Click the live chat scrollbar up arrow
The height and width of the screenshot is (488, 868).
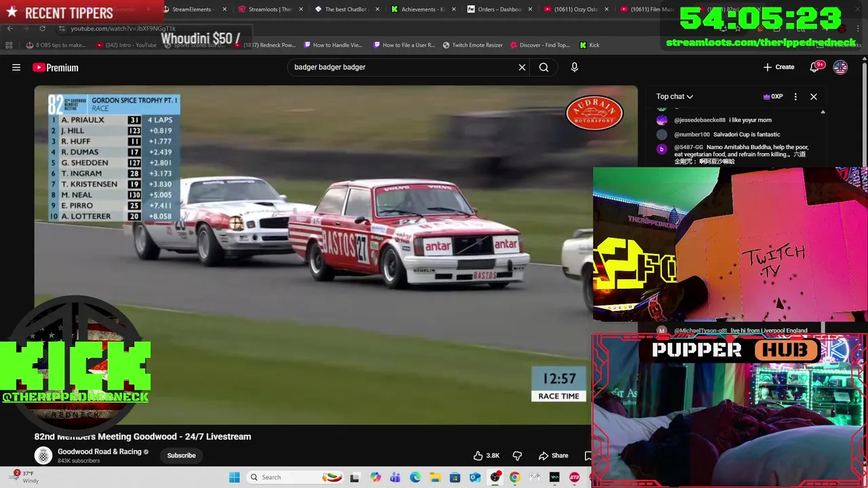[823, 112]
